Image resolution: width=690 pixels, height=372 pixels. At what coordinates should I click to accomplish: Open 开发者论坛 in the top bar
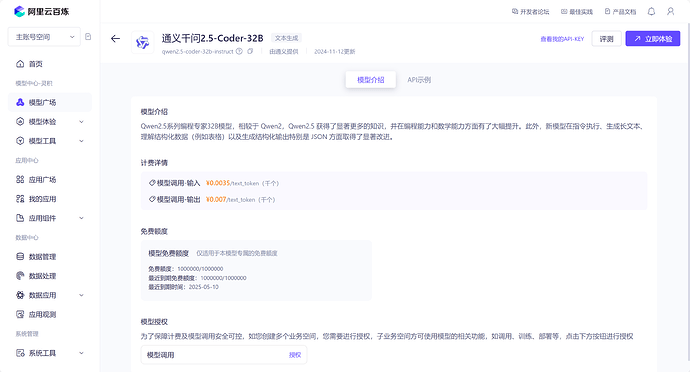(x=530, y=12)
